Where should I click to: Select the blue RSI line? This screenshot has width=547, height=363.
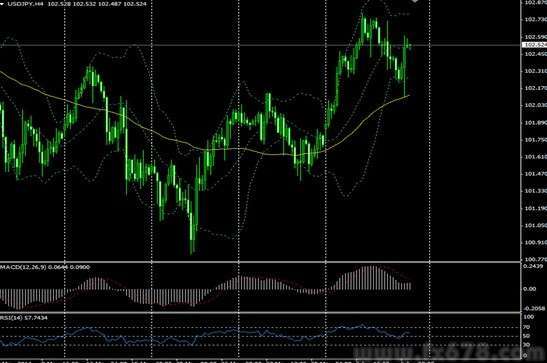206,335
